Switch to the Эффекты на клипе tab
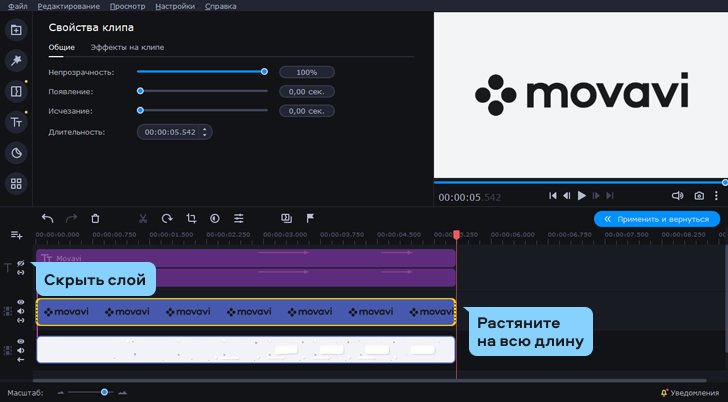Viewport: 728px width, 402px height. click(x=127, y=47)
